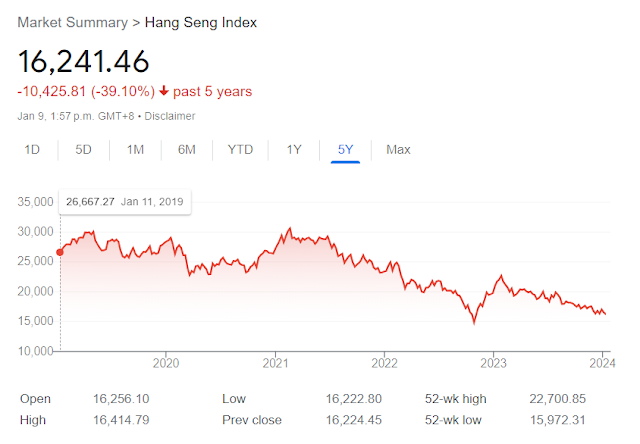Select the 1M range tab
Screen dimensions: 640x444
point(135,150)
